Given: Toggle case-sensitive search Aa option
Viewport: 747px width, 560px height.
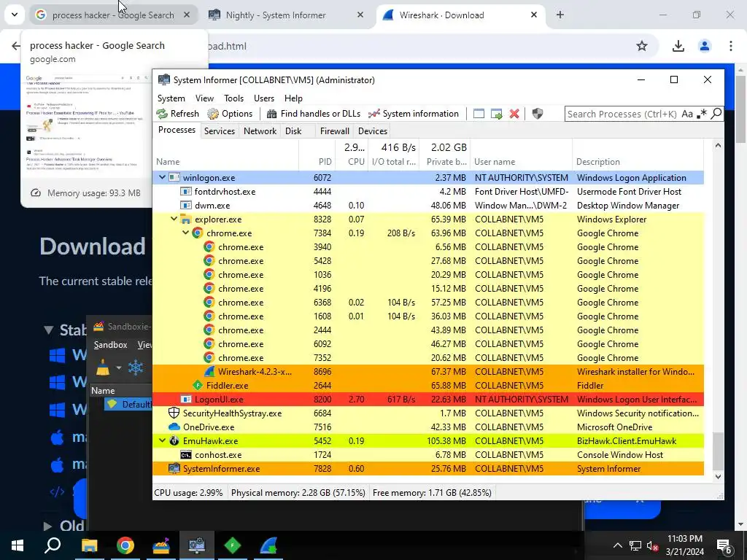Looking at the screenshot, I should click(x=687, y=114).
